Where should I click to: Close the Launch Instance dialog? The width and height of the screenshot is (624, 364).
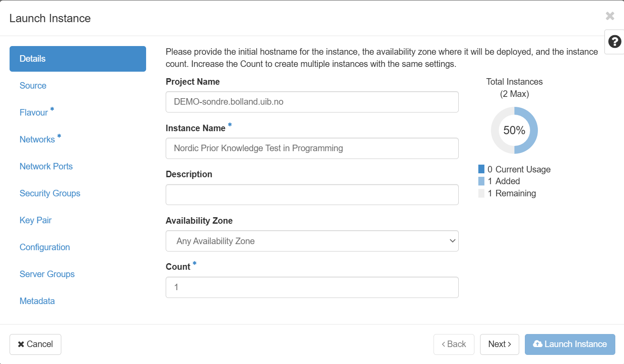(610, 17)
